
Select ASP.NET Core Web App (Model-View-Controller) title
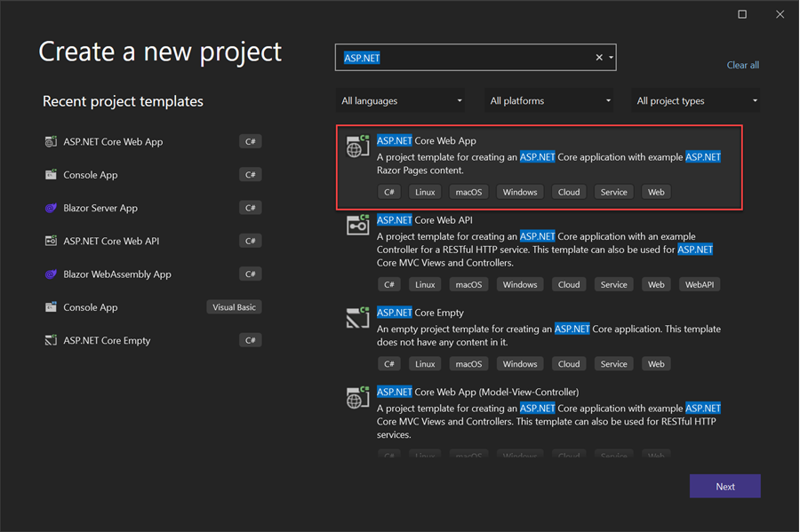(477, 392)
